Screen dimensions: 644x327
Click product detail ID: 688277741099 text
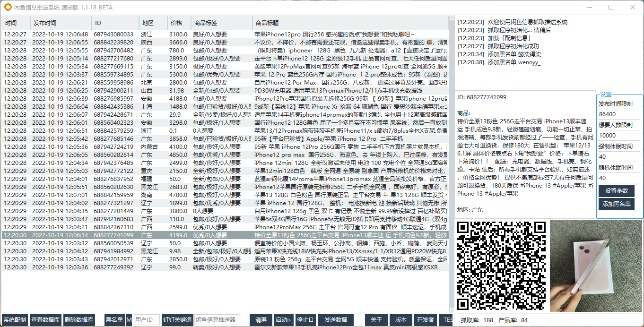click(x=482, y=97)
